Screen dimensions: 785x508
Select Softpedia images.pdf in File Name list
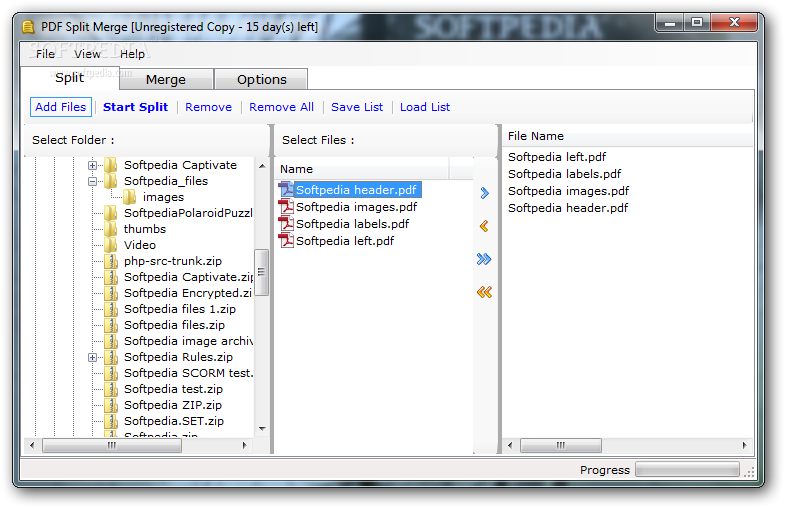click(568, 191)
